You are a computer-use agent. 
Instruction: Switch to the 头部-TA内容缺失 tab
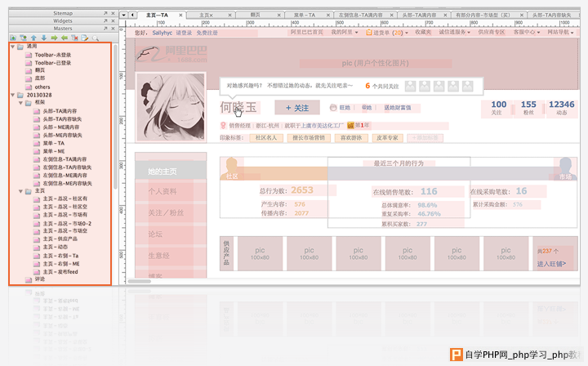coord(552,15)
